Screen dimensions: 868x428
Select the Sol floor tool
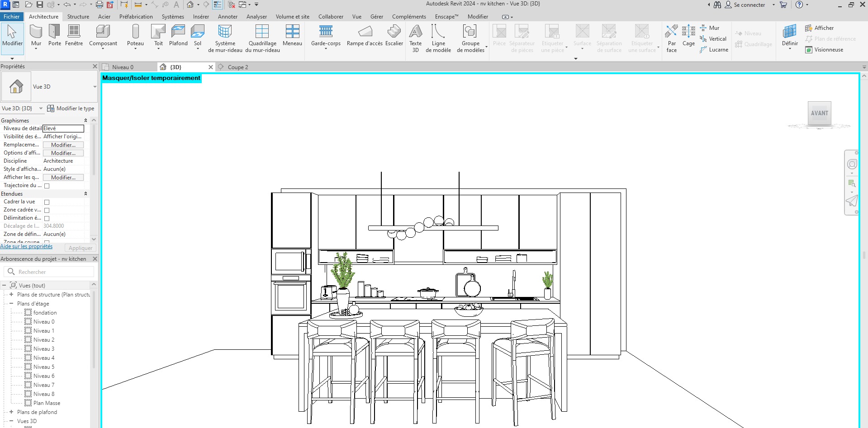[198, 36]
